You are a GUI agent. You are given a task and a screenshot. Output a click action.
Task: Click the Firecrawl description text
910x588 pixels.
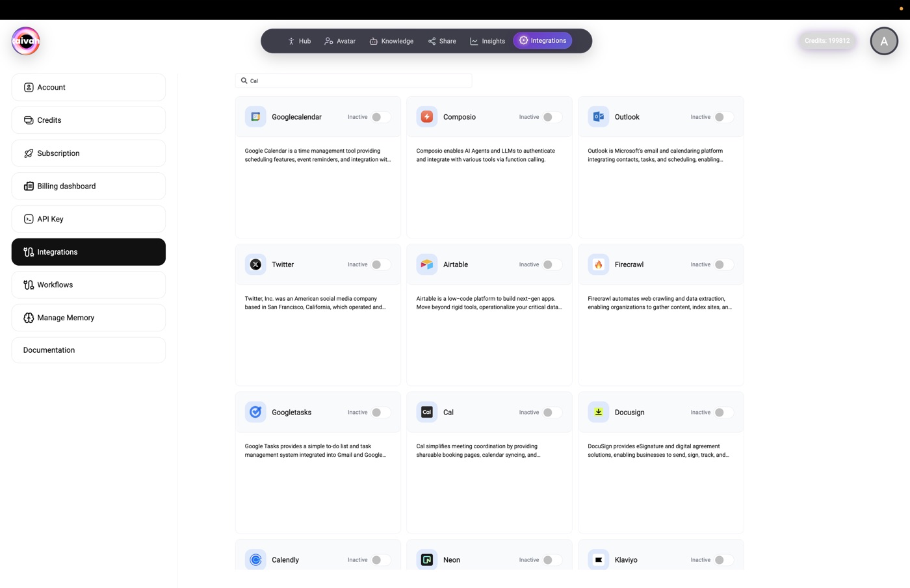660,303
